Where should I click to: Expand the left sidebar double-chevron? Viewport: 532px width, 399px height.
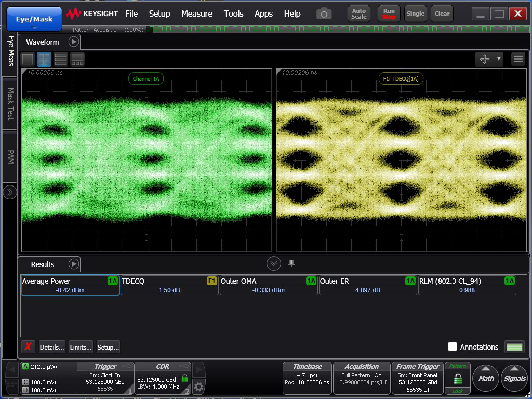pyautogui.click(x=10, y=193)
